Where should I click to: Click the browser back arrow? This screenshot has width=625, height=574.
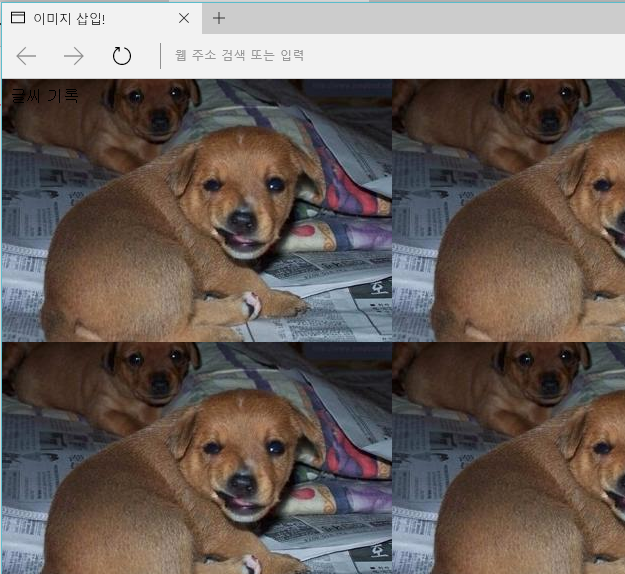coord(26,56)
